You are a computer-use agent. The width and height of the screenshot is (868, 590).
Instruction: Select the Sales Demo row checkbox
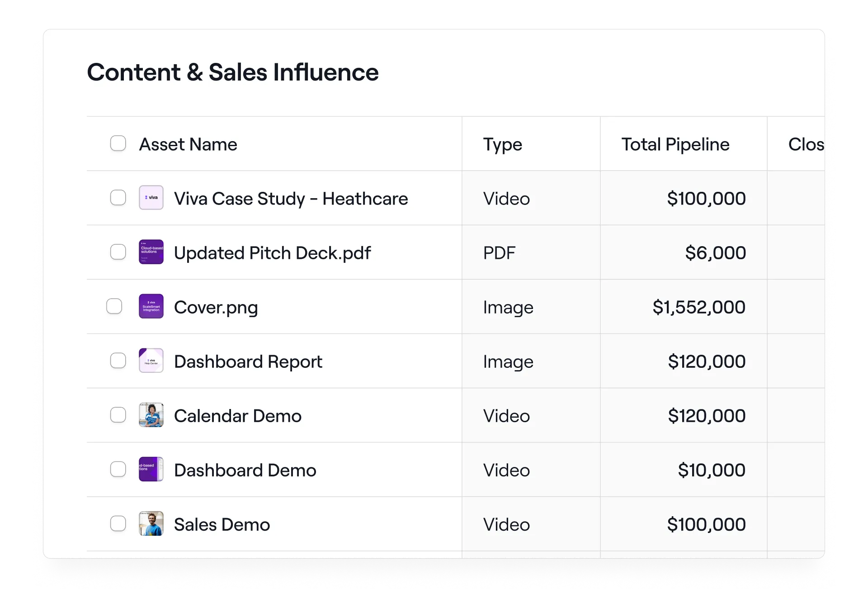pyautogui.click(x=118, y=523)
